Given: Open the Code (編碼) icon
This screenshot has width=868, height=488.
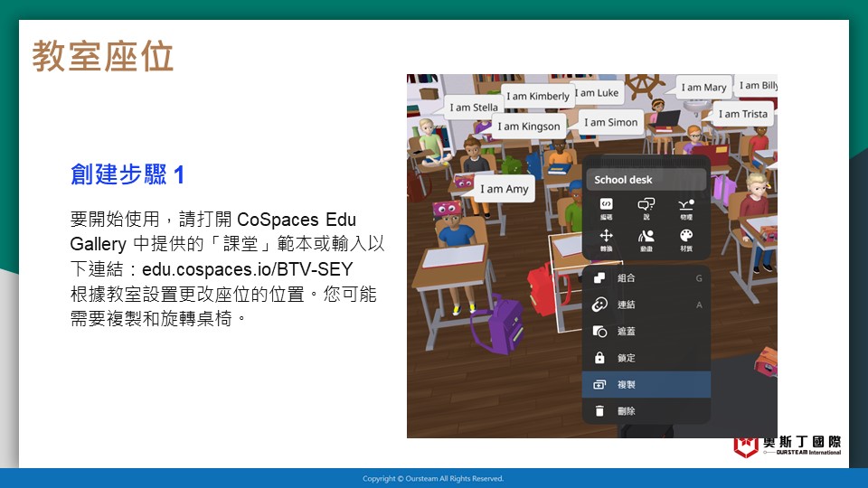Looking at the screenshot, I should point(606,209).
